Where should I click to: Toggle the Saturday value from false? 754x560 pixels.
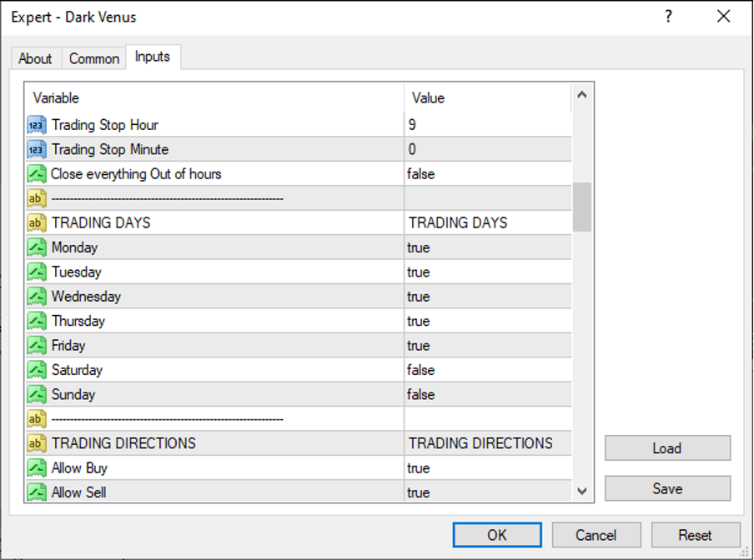click(x=488, y=370)
